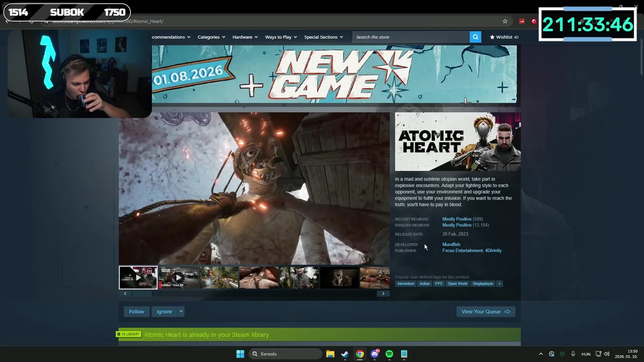Select the sixth media thumbnail, the dark scene
Viewport: 644px width, 362px height.
click(339, 278)
